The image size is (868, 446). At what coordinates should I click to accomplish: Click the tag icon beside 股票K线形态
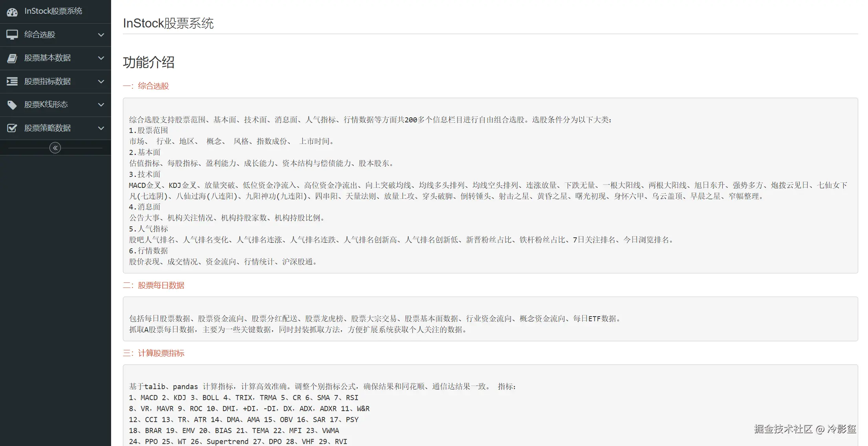[12, 105]
